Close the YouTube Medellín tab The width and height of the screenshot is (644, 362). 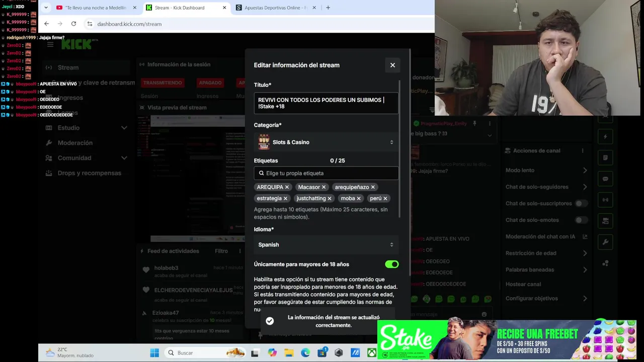(134, 8)
